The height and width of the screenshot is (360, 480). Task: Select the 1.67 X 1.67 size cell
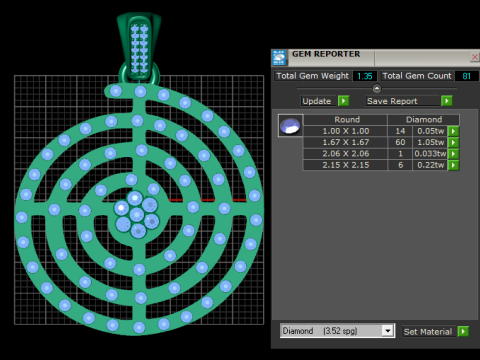(x=346, y=142)
